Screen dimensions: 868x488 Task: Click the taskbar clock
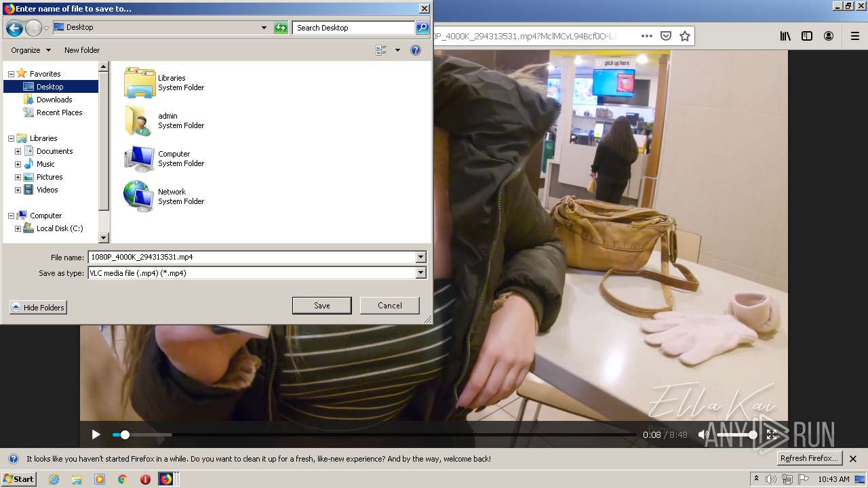click(x=833, y=479)
